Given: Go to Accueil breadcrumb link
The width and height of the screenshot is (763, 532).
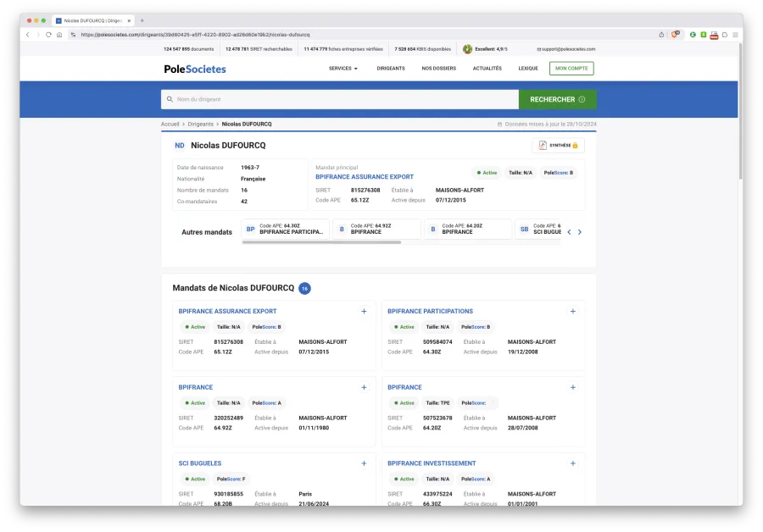Looking at the screenshot, I should [170, 124].
